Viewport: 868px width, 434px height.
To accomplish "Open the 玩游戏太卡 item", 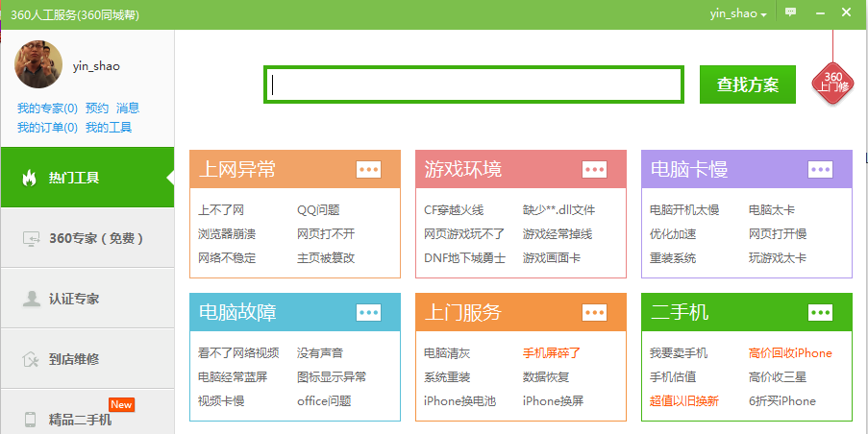I will (x=778, y=257).
